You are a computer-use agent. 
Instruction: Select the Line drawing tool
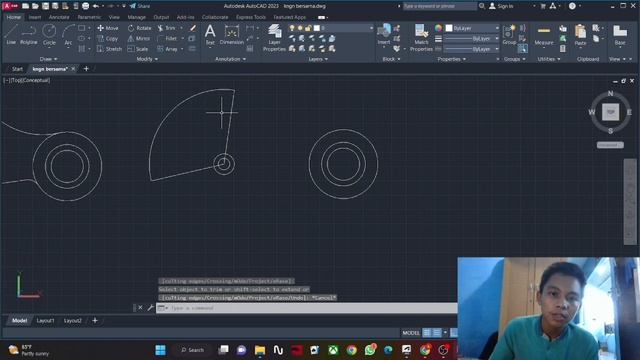pyautogui.click(x=11, y=34)
